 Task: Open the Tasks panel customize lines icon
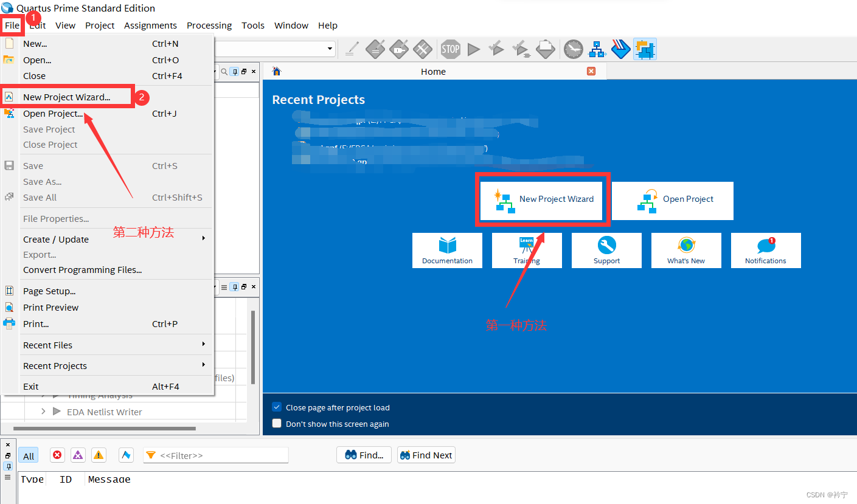pyautogui.click(x=224, y=287)
